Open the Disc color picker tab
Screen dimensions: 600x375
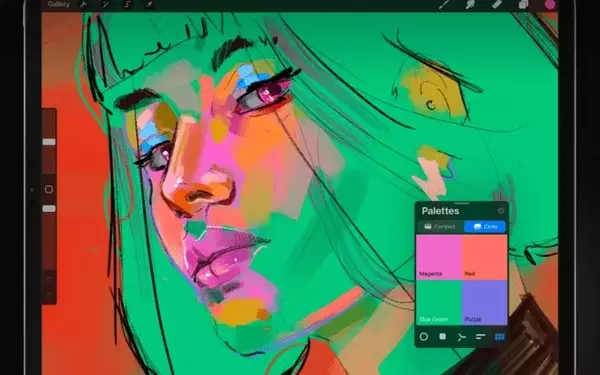[424, 337]
